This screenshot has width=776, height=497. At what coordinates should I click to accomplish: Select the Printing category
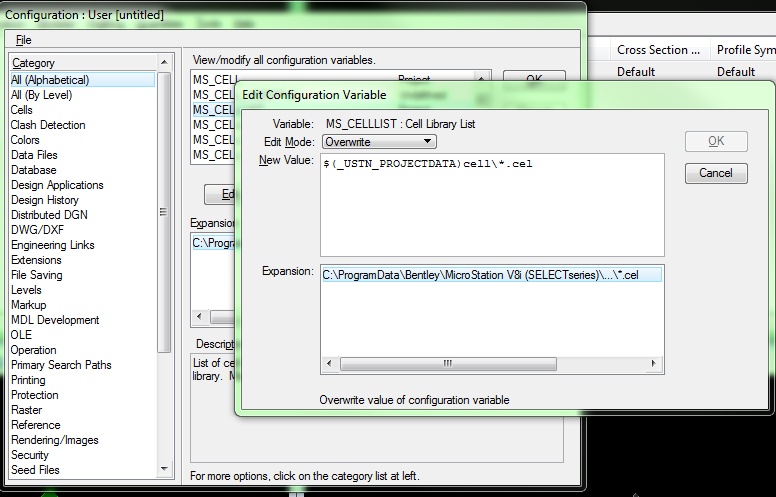pyautogui.click(x=28, y=380)
